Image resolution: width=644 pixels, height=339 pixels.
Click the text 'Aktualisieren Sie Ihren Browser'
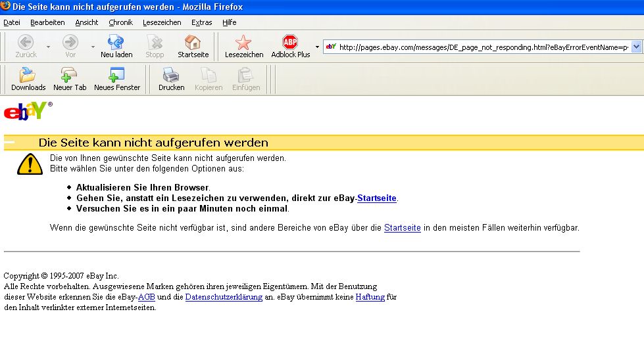click(x=143, y=187)
